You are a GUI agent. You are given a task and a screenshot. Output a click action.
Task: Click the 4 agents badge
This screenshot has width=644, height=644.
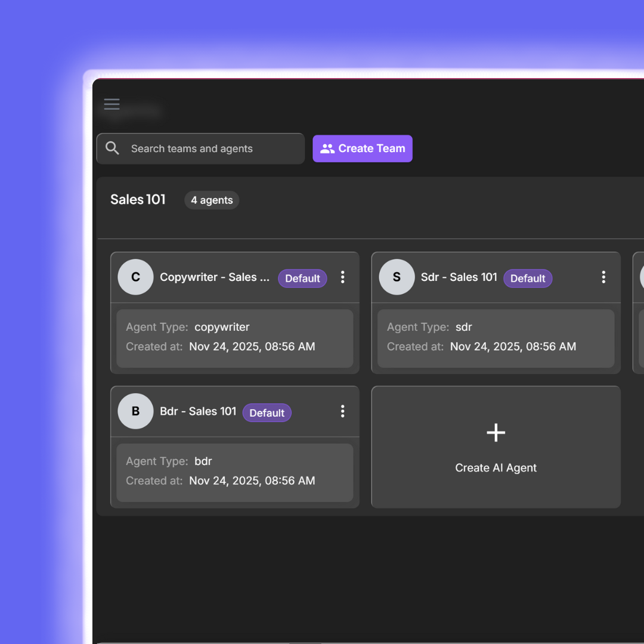212,200
